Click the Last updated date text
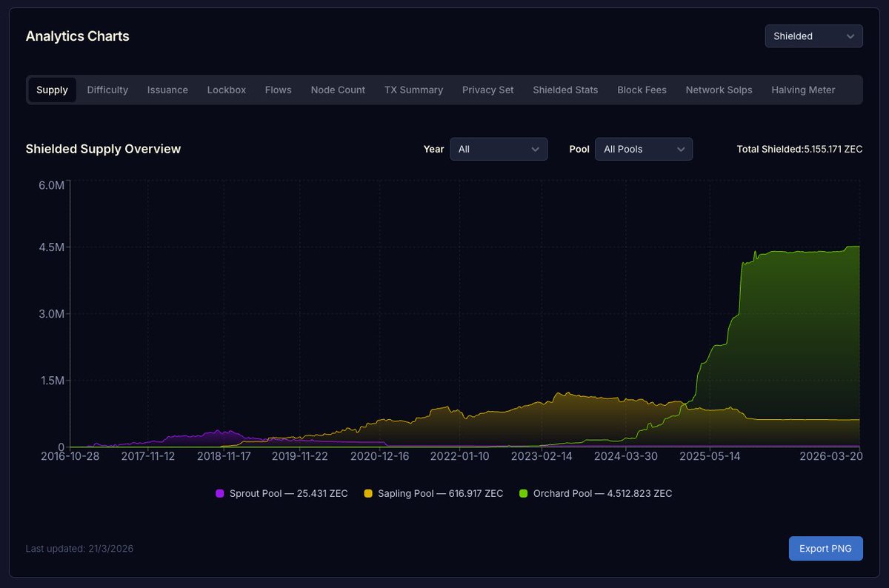 pos(79,549)
